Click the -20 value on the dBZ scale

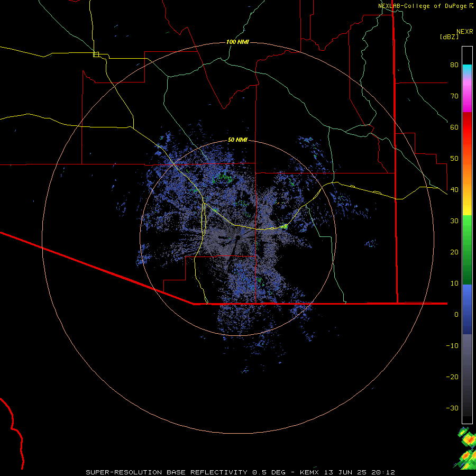point(452,377)
